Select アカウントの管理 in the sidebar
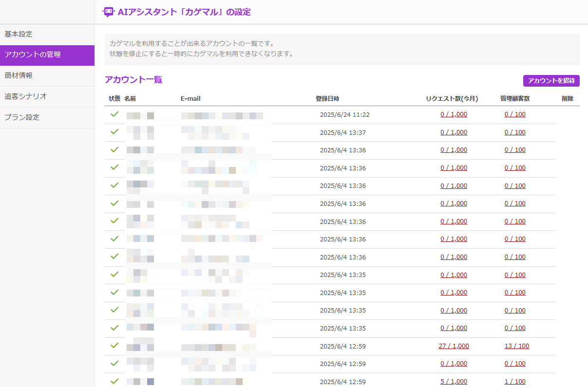 point(33,55)
